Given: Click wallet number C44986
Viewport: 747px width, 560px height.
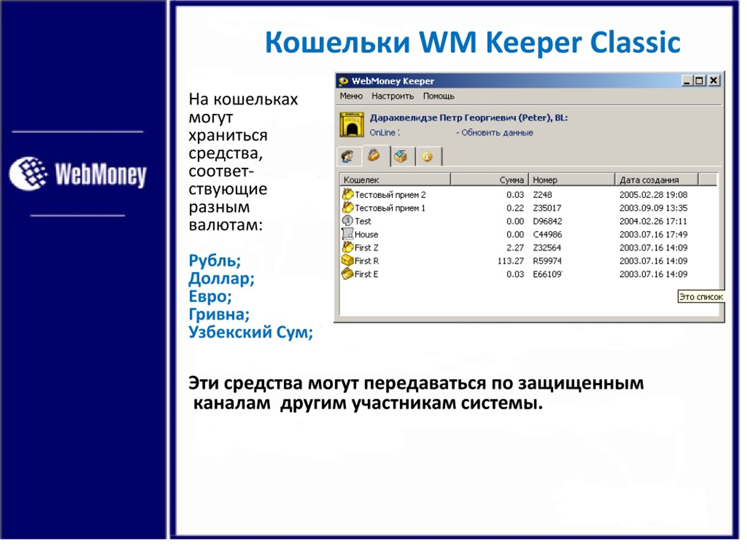Looking at the screenshot, I should (547, 234).
